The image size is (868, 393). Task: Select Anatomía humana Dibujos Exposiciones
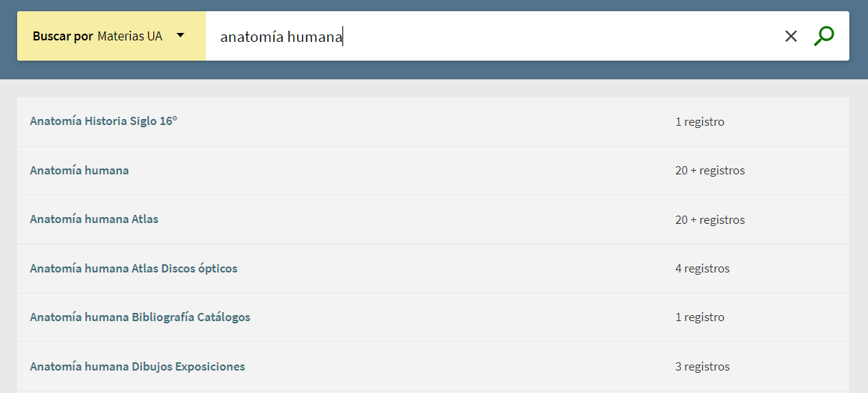pos(138,367)
